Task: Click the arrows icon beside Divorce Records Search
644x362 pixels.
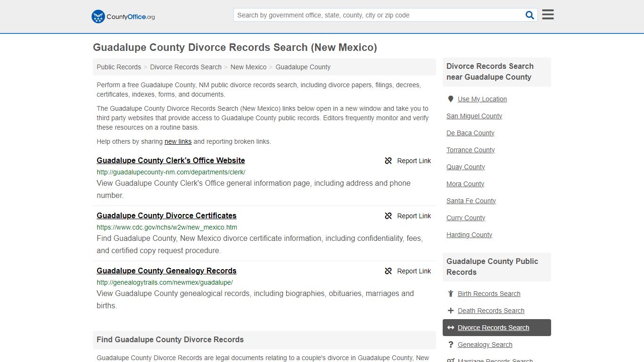Action: click(x=451, y=328)
